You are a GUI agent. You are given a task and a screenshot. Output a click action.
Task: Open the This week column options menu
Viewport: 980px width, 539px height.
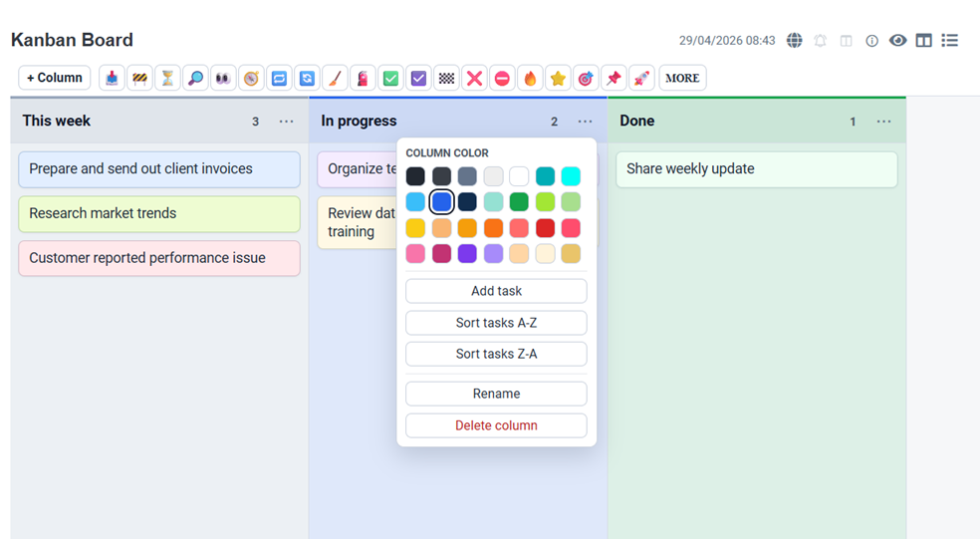pos(286,122)
